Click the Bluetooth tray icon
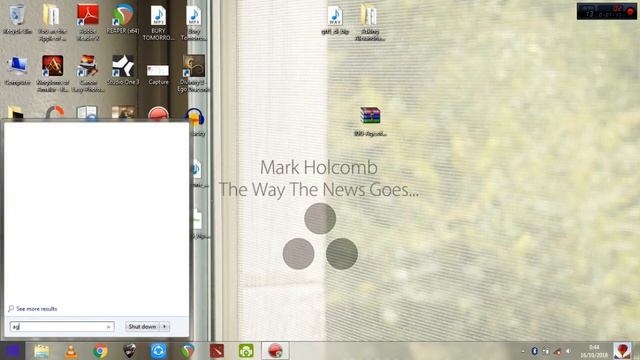This screenshot has height=360, width=640. coord(534,351)
